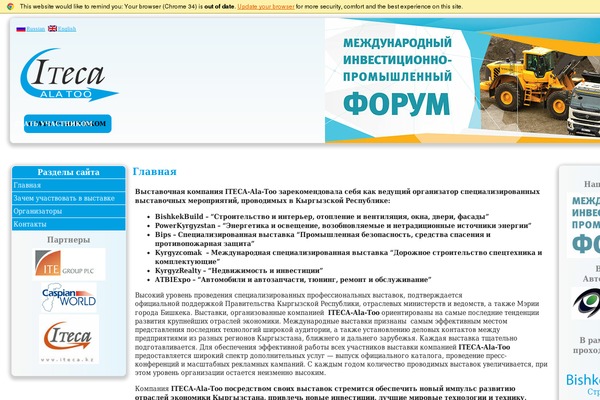Click the 'Партнеры' heading
600x400 pixels.
(x=68, y=240)
